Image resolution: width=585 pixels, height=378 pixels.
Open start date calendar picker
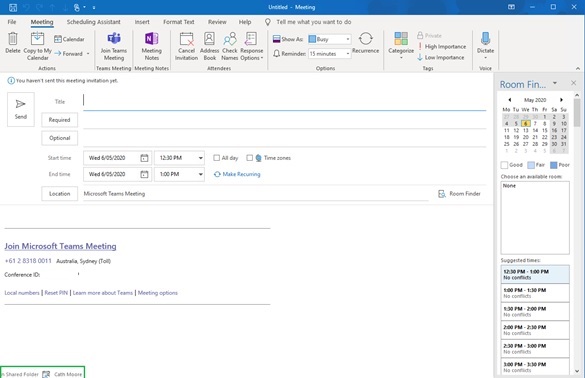144,158
